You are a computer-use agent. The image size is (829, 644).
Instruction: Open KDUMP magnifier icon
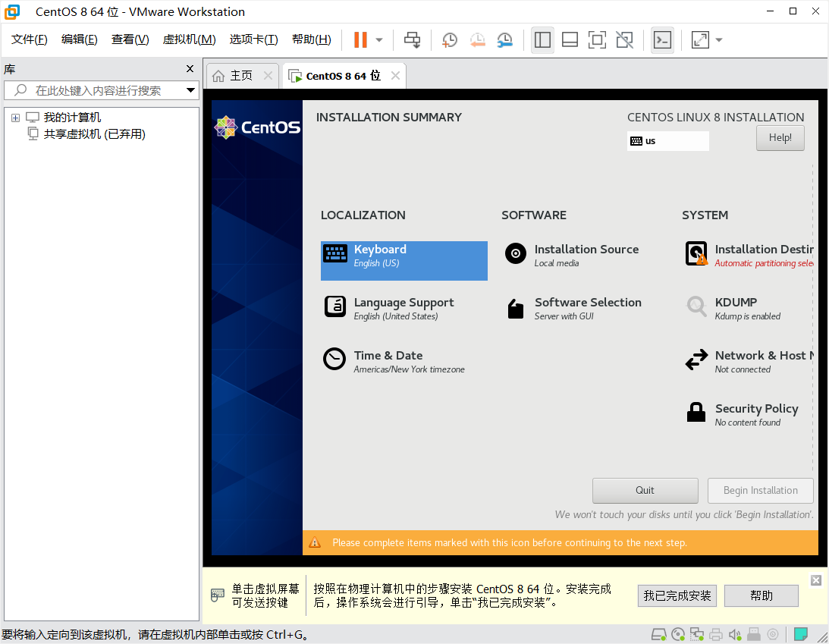696,306
